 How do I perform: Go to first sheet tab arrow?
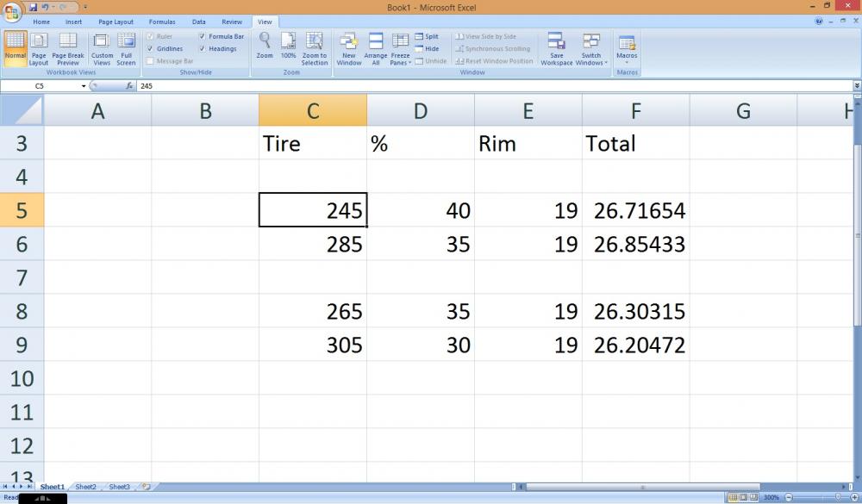(x=5, y=487)
